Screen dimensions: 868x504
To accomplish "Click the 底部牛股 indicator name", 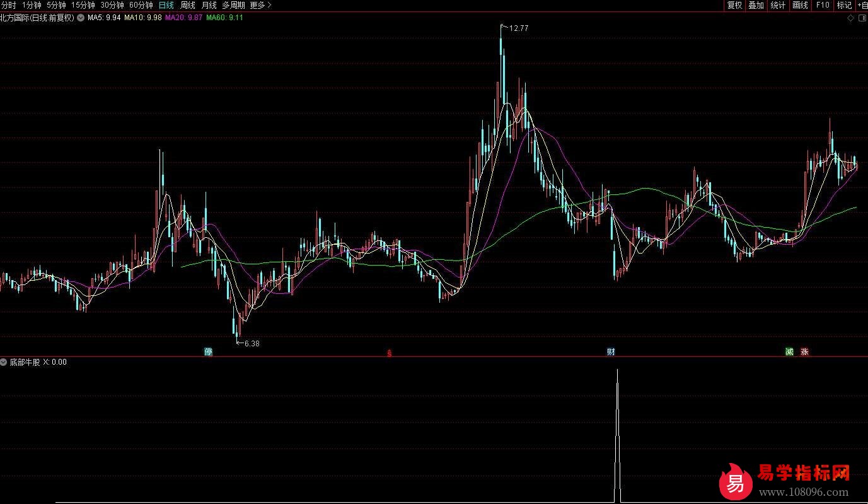I will [25, 363].
